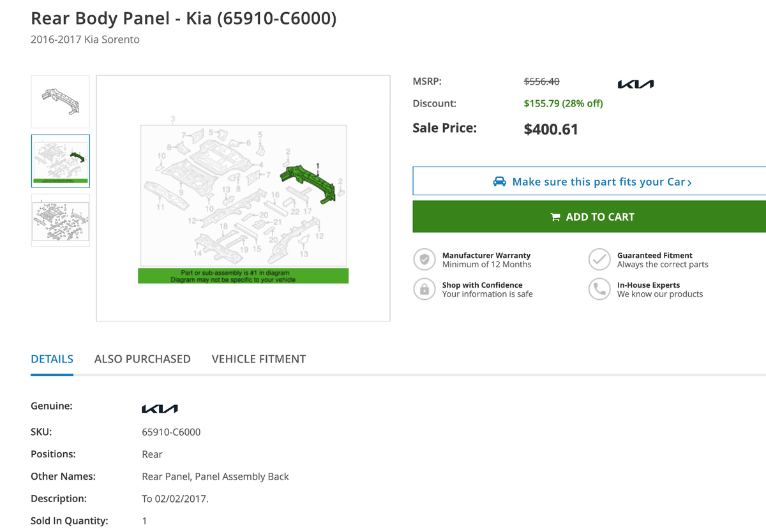Click the Manufacturer Warranty shield icon
The height and width of the screenshot is (532, 766).
click(424, 260)
